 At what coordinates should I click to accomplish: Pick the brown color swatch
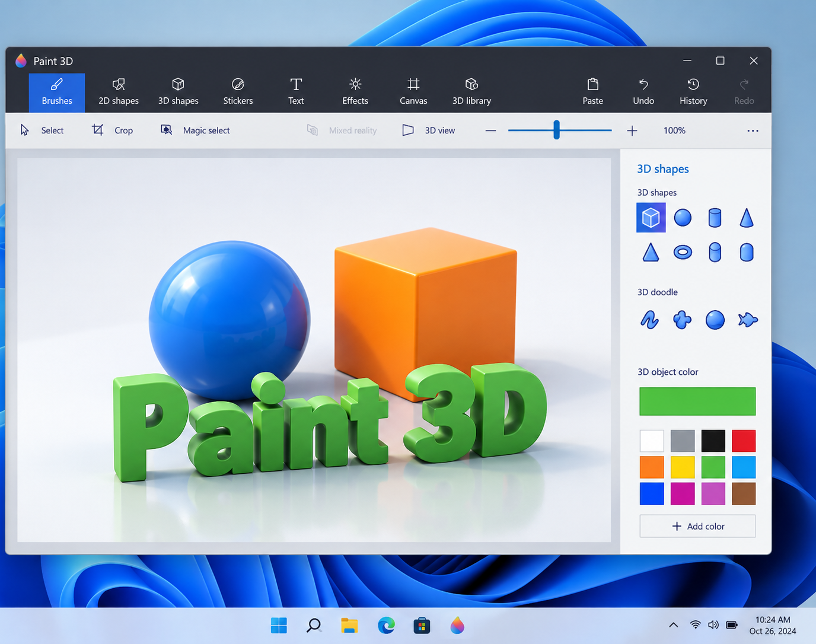[744, 494]
